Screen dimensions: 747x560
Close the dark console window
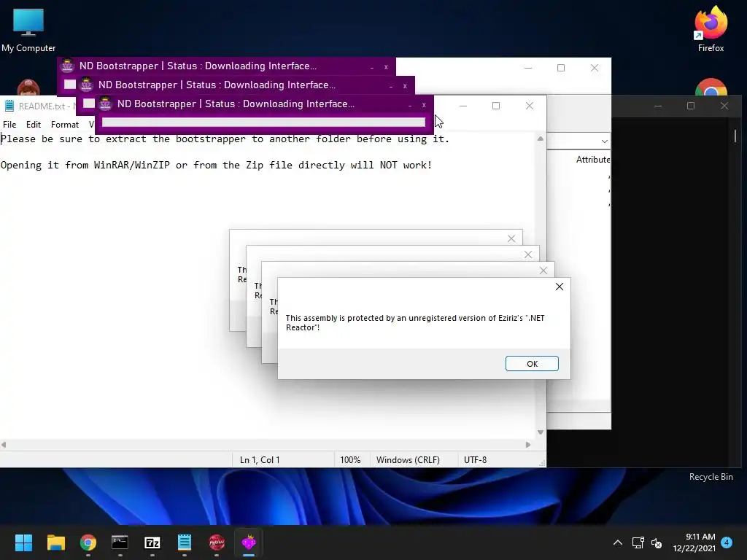(x=724, y=106)
